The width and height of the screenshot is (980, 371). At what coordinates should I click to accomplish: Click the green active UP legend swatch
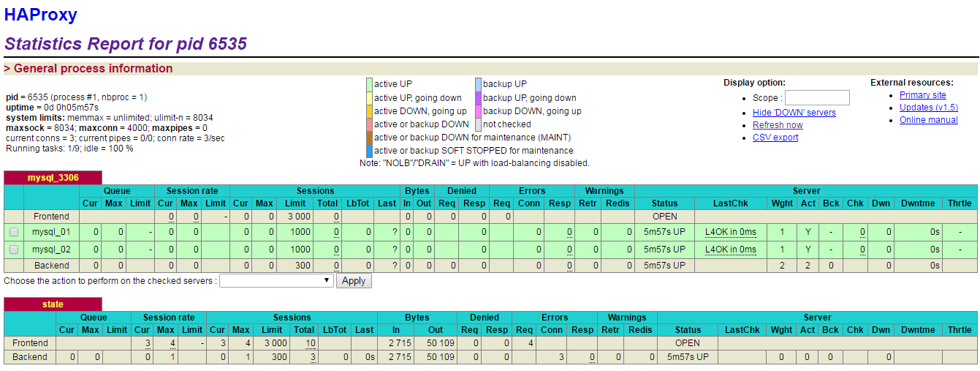pyautogui.click(x=369, y=84)
